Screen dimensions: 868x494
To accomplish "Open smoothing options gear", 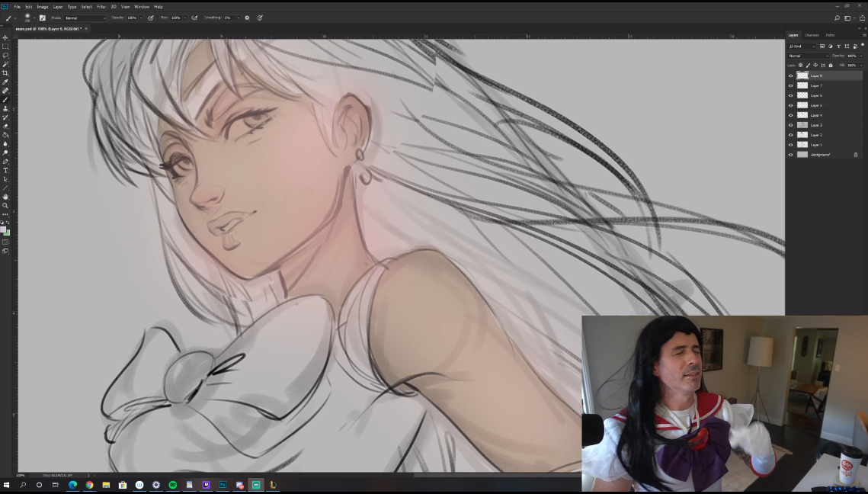I will [x=248, y=18].
